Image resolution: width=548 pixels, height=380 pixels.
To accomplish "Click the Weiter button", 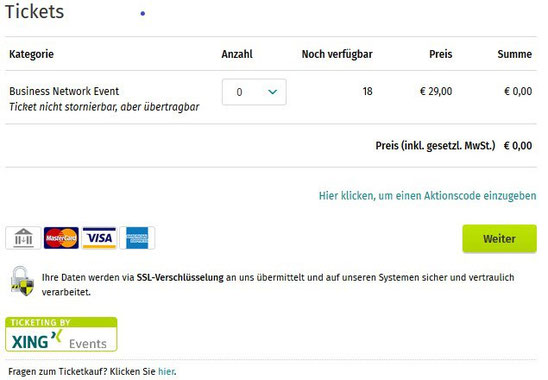I will (499, 239).
